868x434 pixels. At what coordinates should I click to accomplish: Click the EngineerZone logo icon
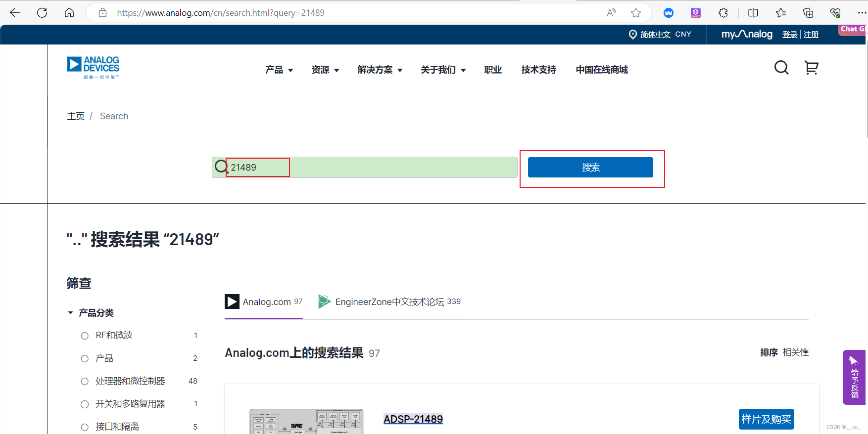click(x=324, y=302)
